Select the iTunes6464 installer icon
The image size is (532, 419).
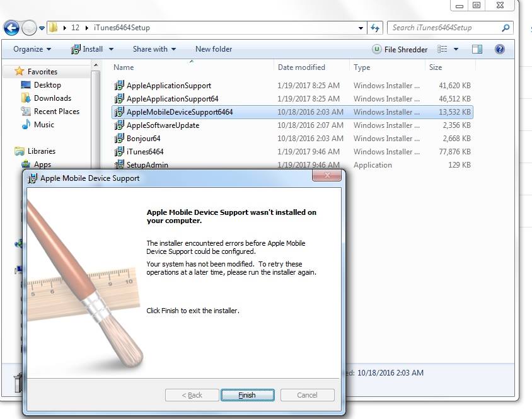pyautogui.click(x=119, y=152)
